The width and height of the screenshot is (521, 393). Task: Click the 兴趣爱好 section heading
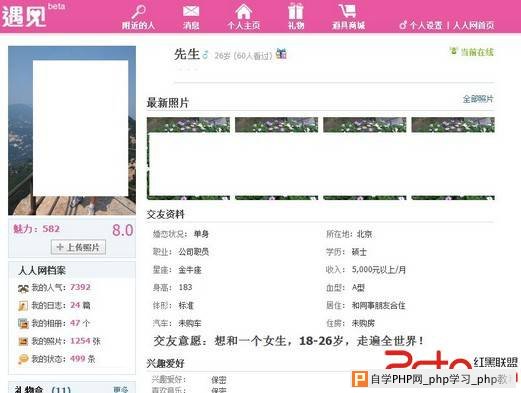[166, 363]
